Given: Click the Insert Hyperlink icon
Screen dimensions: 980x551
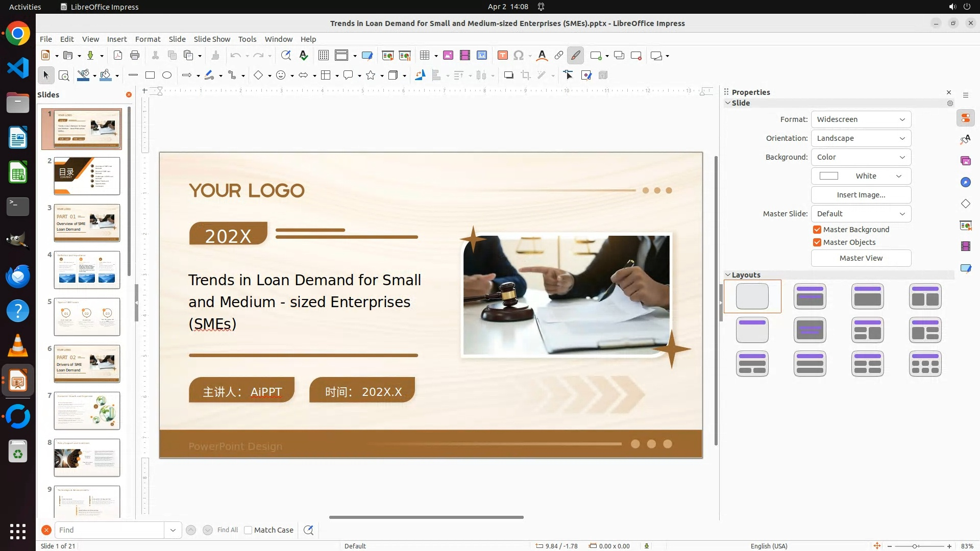Looking at the screenshot, I should (x=559, y=56).
